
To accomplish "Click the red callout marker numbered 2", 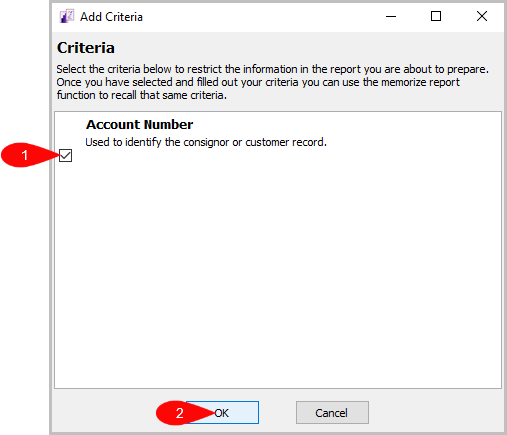I will click(x=180, y=413).
